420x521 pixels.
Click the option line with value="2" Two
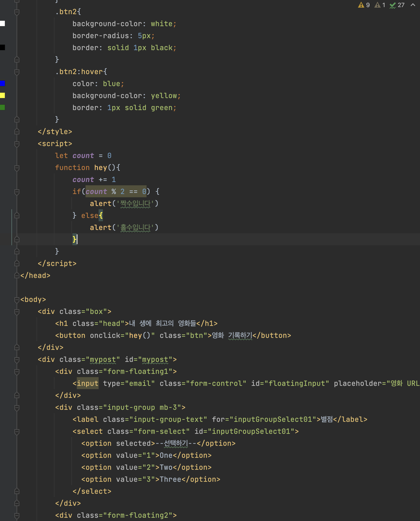click(146, 467)
